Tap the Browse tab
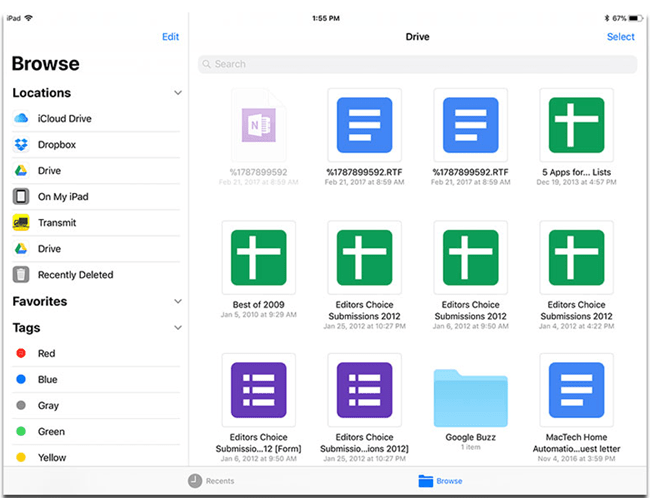The height and width of the screenshot is (498, 651). pyautogui.click(x=440, y=481)
